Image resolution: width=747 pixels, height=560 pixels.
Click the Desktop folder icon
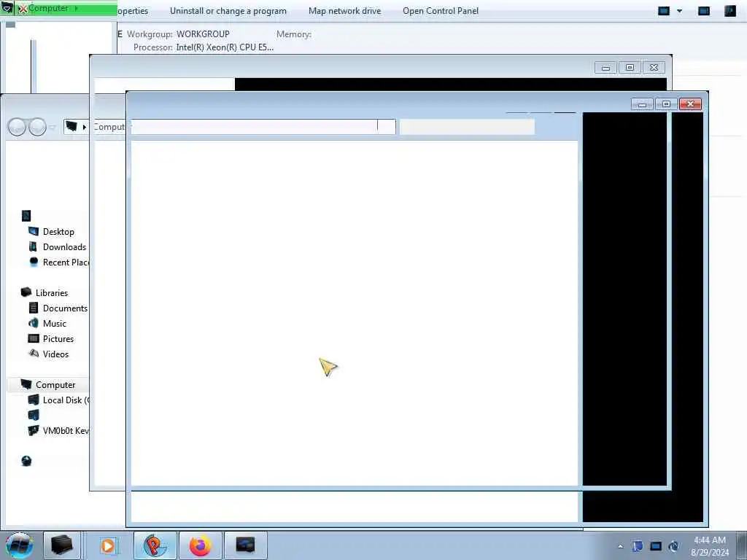34,231
